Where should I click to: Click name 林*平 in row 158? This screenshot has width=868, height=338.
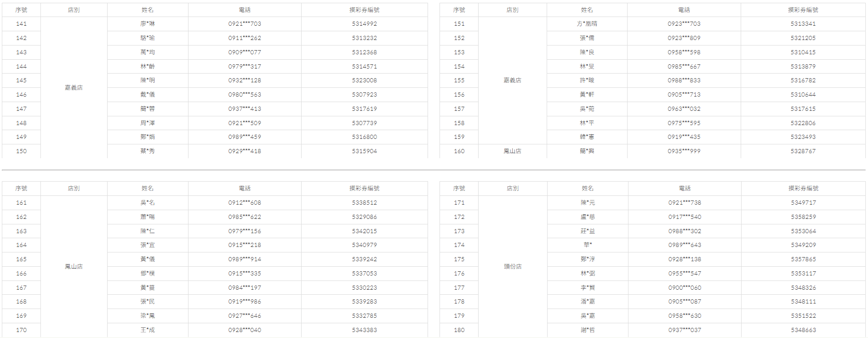pos(587,123)
